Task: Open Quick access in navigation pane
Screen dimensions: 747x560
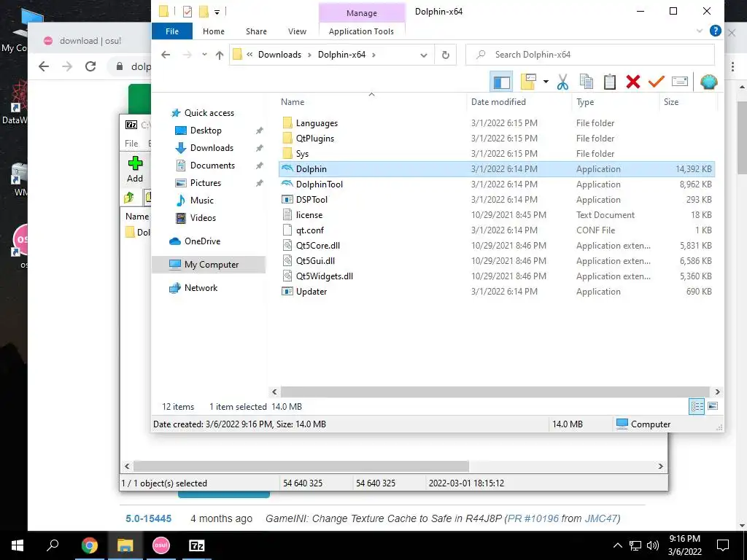Action: pyautogui.click(x=209, y=113)
